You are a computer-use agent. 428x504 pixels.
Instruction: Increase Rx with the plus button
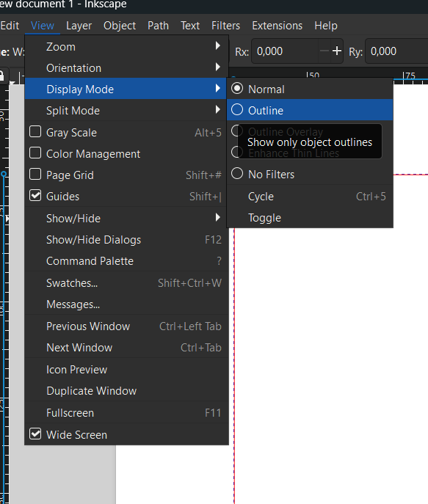pyautogui.click(x=337, y=51)
